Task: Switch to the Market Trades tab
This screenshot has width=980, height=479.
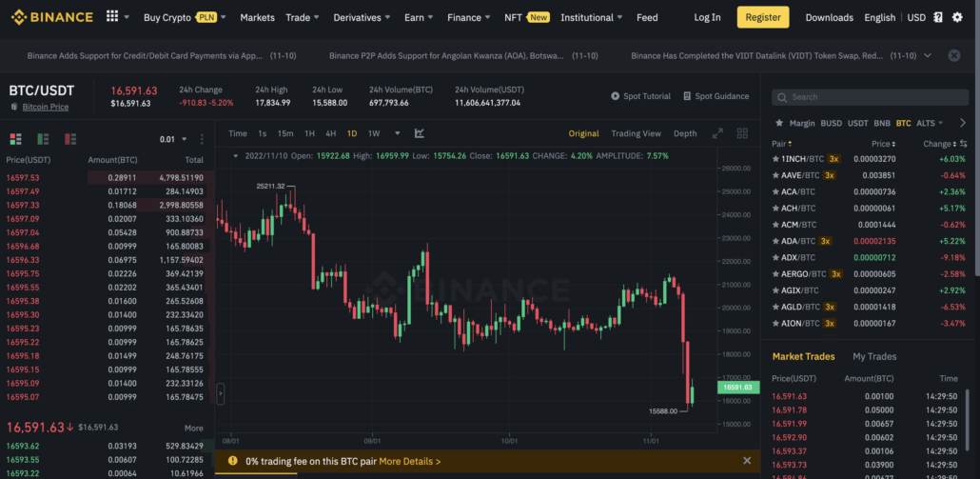Action: 803,356
